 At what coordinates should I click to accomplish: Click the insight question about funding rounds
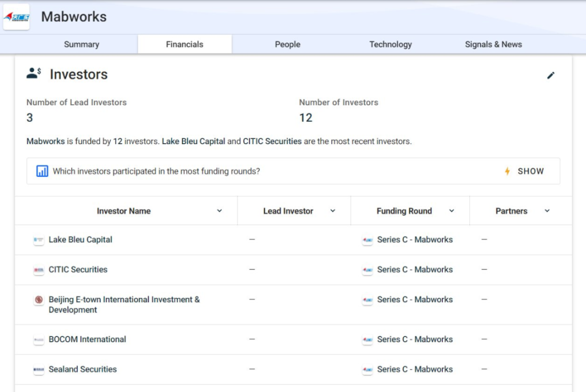[x=156, y=171]
